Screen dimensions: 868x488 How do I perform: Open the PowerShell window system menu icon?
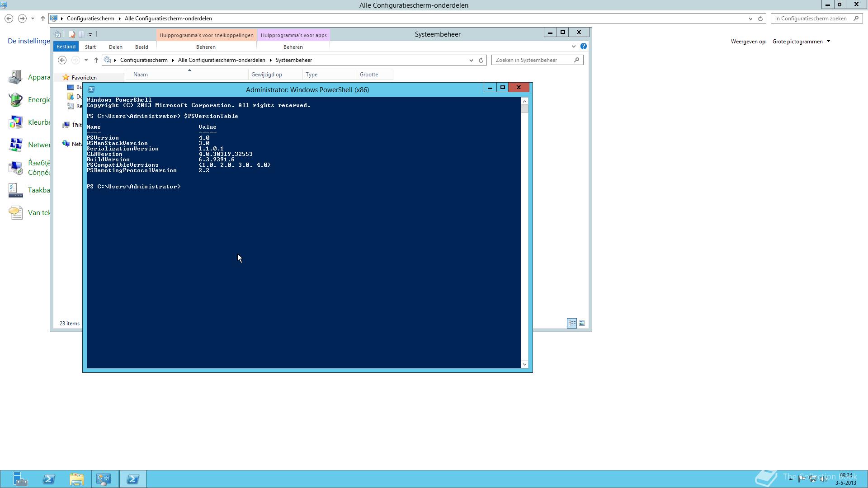pyautogui.click(x=91, y=89)
